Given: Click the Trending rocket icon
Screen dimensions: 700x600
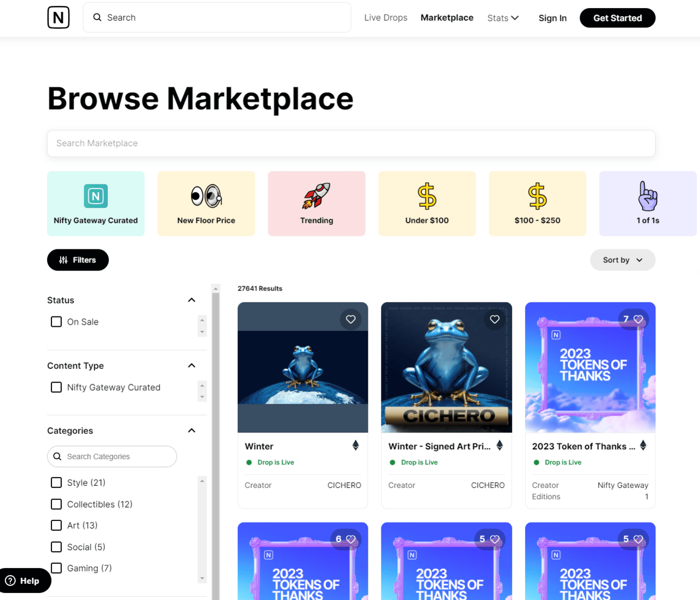Looking at the screenshot, I should point(317,196).
